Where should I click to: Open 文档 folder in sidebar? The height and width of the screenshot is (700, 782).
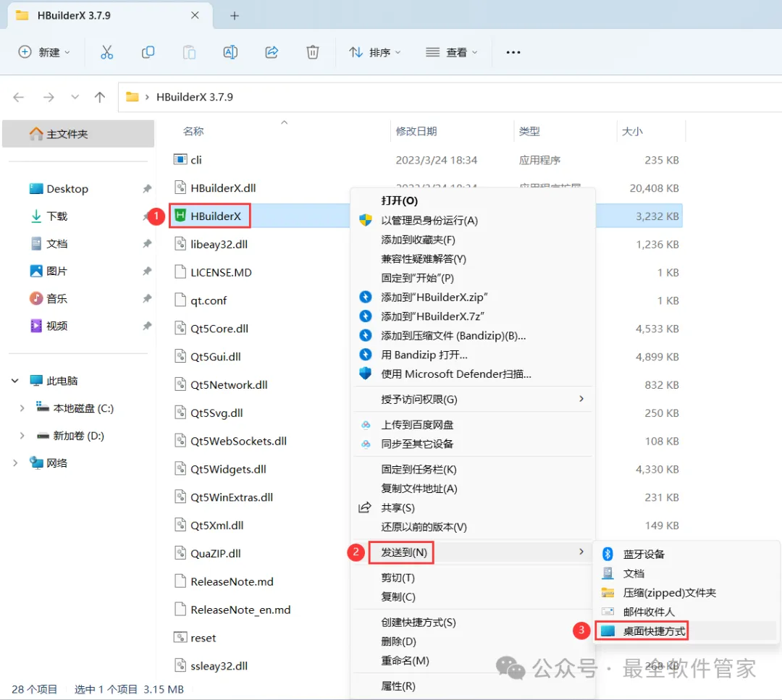[x=49, y=244]
